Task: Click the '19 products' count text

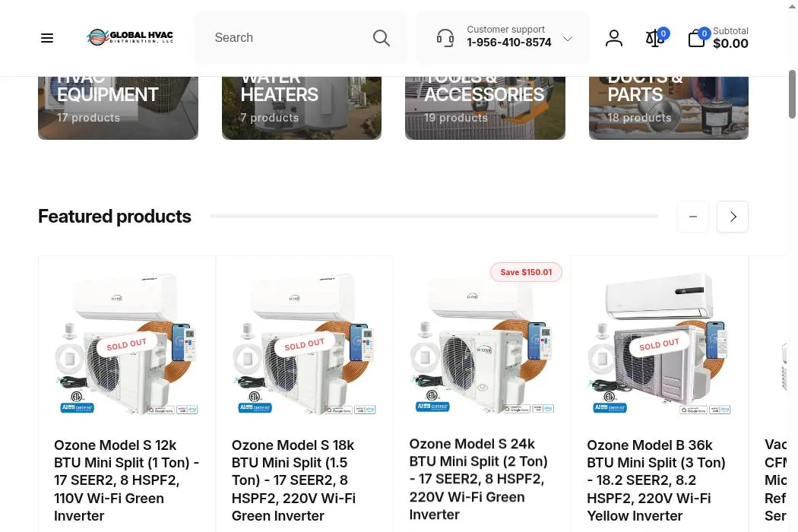Action: [x=456, y=118]
